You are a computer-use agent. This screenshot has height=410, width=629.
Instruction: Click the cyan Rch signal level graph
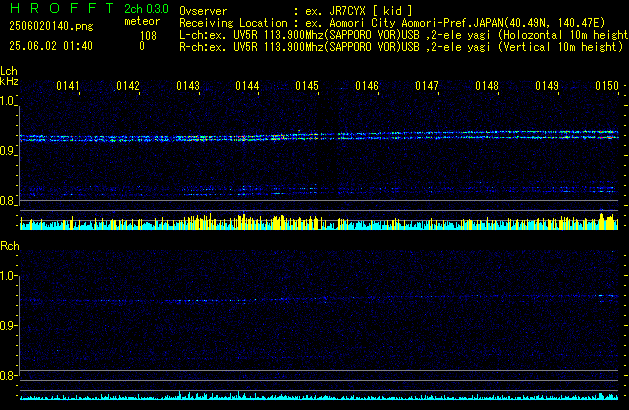click(x=319, y=396)
